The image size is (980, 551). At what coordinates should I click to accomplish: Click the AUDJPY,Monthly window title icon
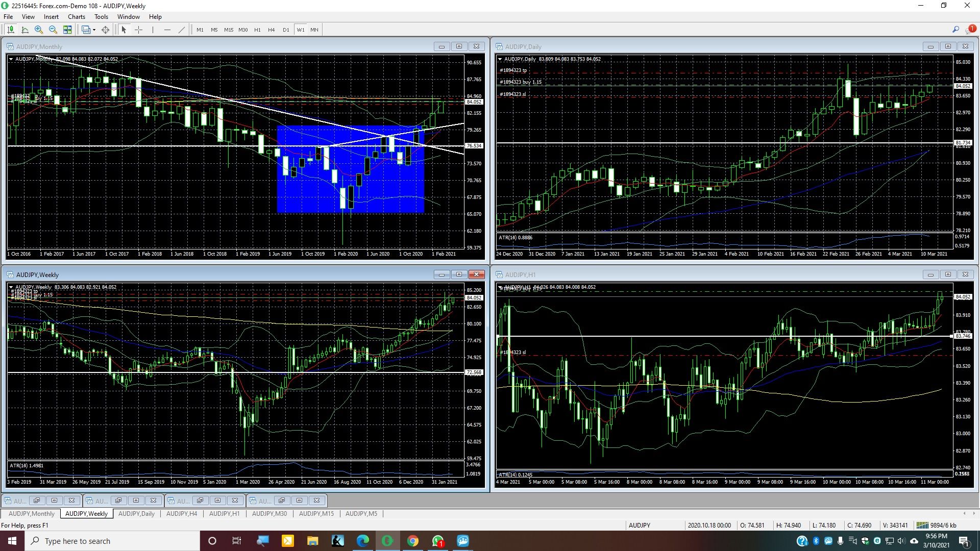(x=10, y=46)
